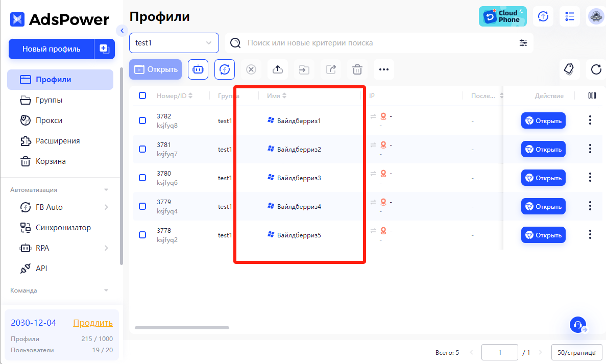Screen dimensions: 606x364
Task: Click the trash delete toolbar icon
Action: coord(357,69)
